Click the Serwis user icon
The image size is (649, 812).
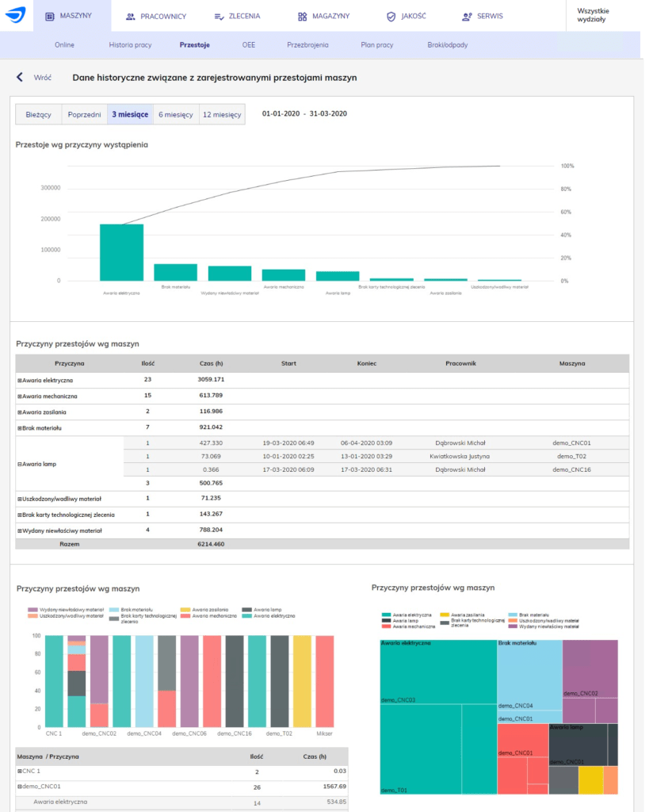(469, 16)
